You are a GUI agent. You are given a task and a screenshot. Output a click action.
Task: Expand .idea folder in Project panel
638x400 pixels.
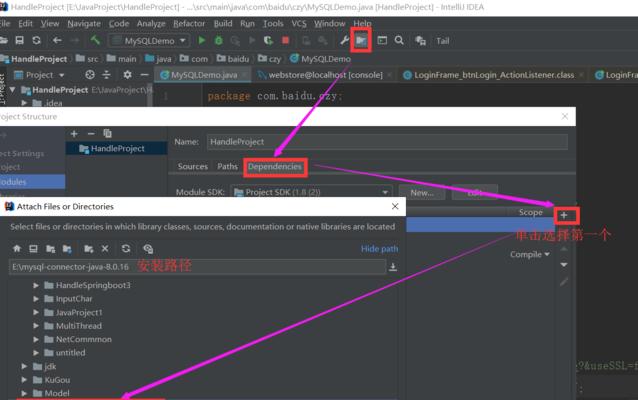(24, 103)
